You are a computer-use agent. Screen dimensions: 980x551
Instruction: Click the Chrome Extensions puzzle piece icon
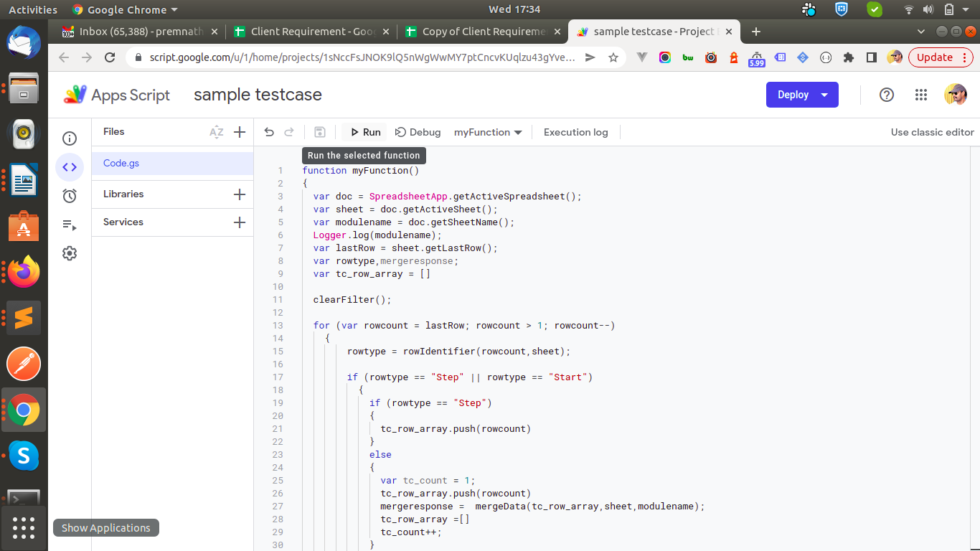(849, 57)
